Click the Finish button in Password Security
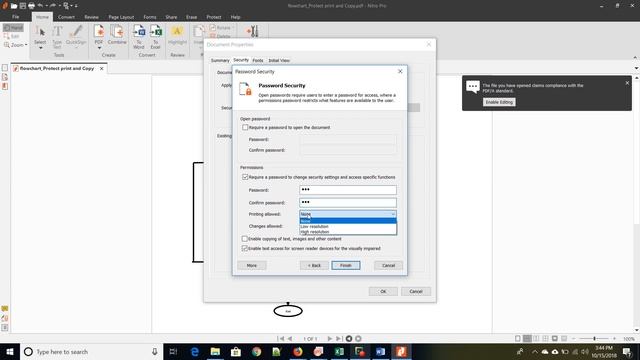 (346, 265)
